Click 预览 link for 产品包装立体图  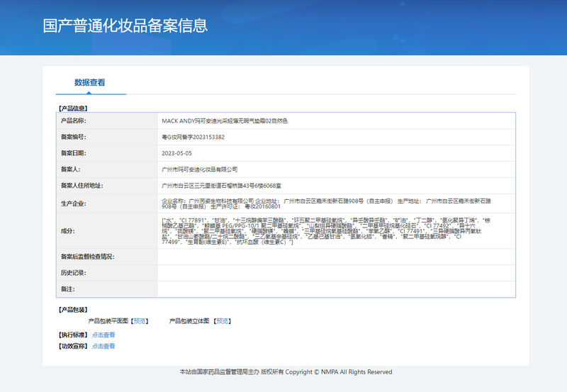coord(223,321)
